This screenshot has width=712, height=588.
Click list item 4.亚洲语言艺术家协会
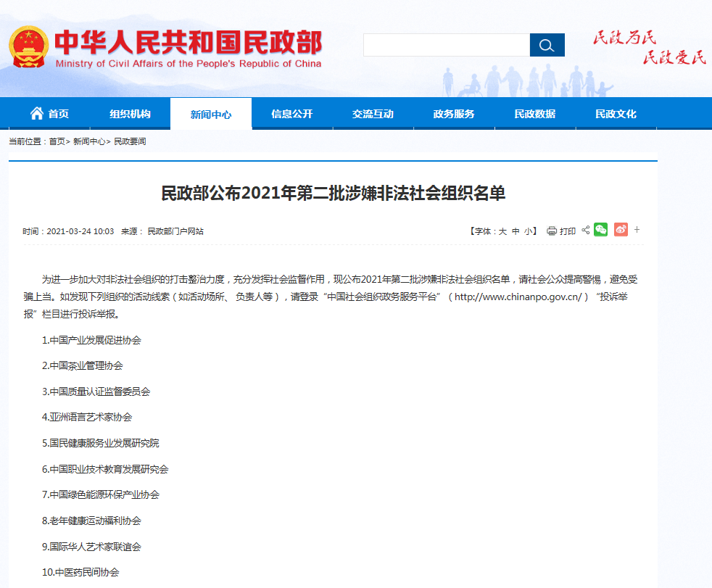point(87,417)
